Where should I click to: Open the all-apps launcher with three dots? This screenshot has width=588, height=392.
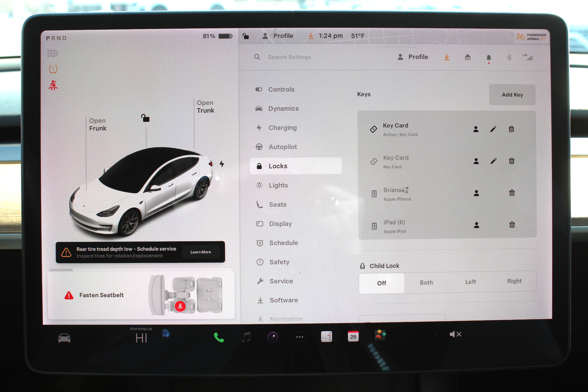(x=299, y=337)
